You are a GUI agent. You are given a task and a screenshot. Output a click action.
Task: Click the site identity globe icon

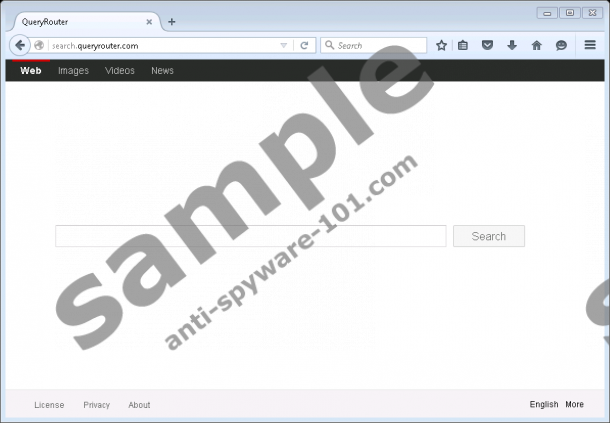point(39,45)
